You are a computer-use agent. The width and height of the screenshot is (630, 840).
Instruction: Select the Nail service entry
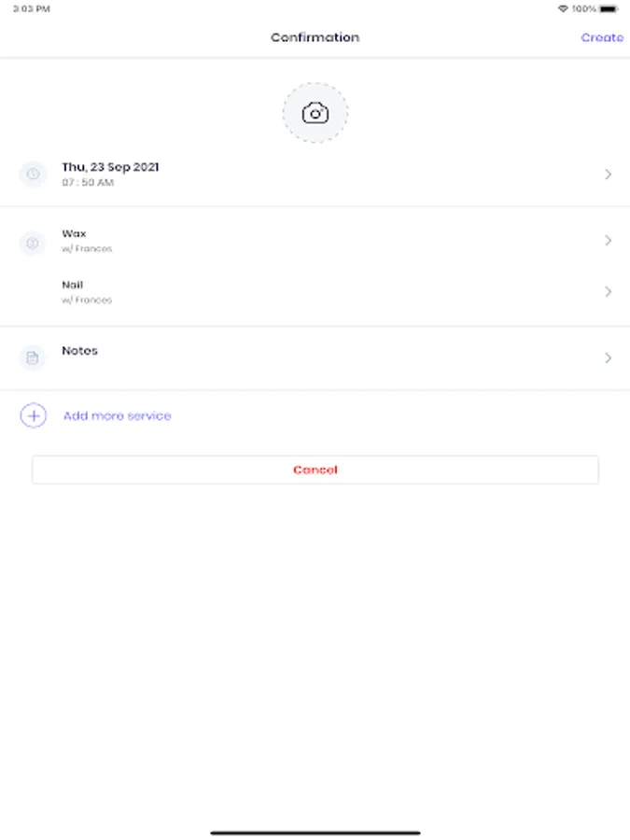click(x=73, y=286)
